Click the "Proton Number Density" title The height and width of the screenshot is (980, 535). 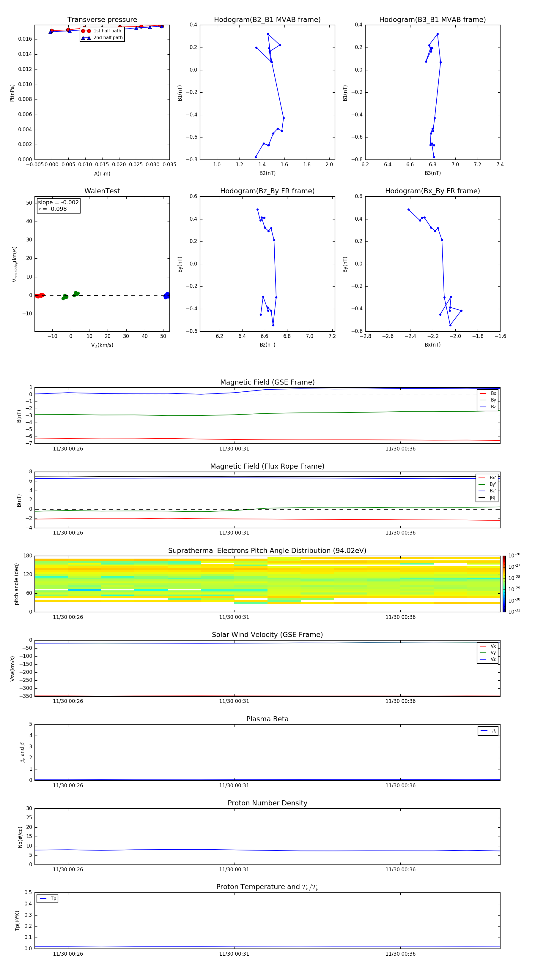pyautogui.click(x=267, y=803)
